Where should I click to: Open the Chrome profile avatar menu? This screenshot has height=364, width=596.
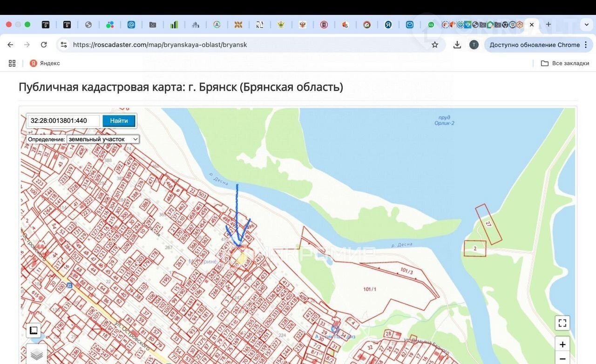(x=474, y=45)
